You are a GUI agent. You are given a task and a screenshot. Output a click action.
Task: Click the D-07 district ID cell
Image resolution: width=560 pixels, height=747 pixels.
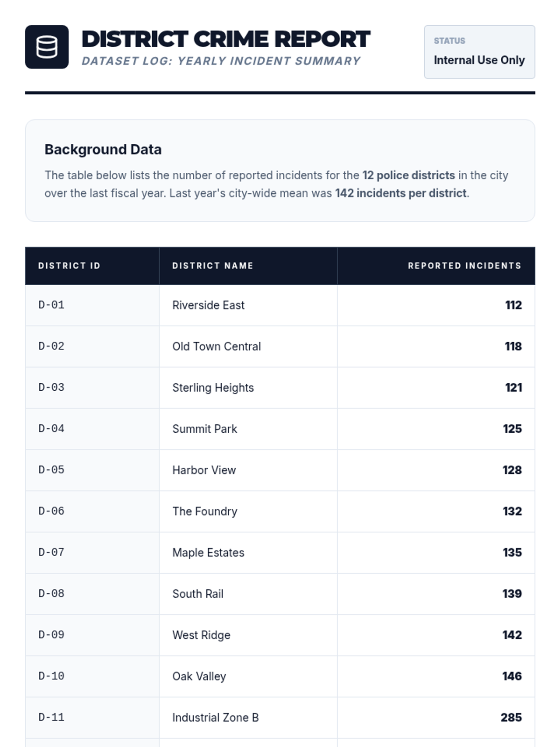tap(51, 552)
